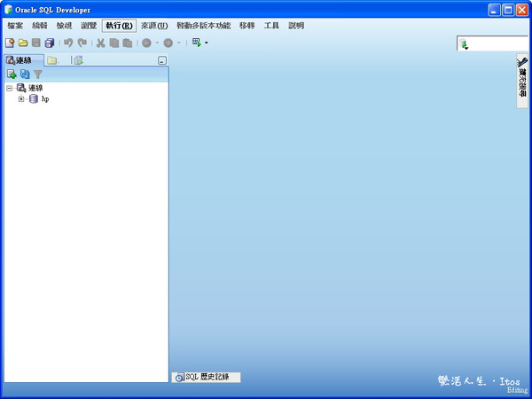Screen dimensions: 532x399
Task: Select the hp connection label
Action: tap(45, 99)
